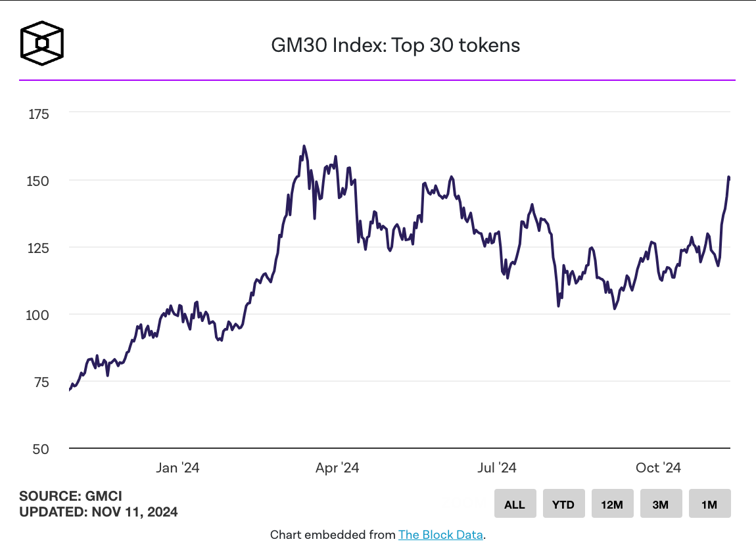Select the ALL time range button
Image resolution: width=756 pixels, height=552 pixels.
pyautogui.click(x=515, y=504)
